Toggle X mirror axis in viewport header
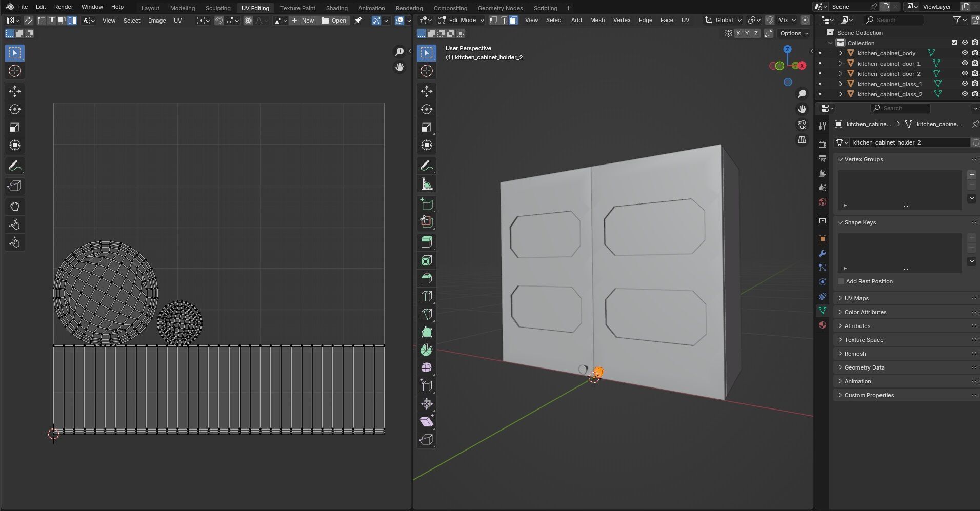Viewport: 980px width, 511px height. (x=738, y=33)
